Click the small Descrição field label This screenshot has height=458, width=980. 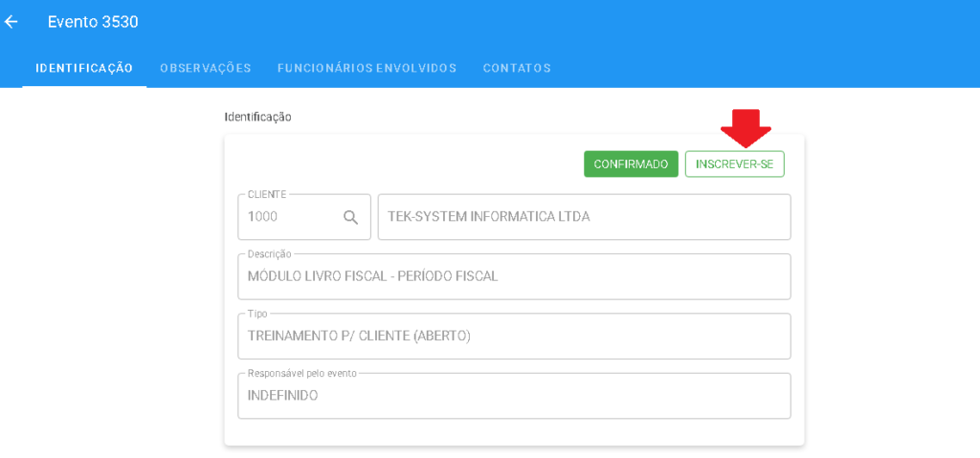269,254
